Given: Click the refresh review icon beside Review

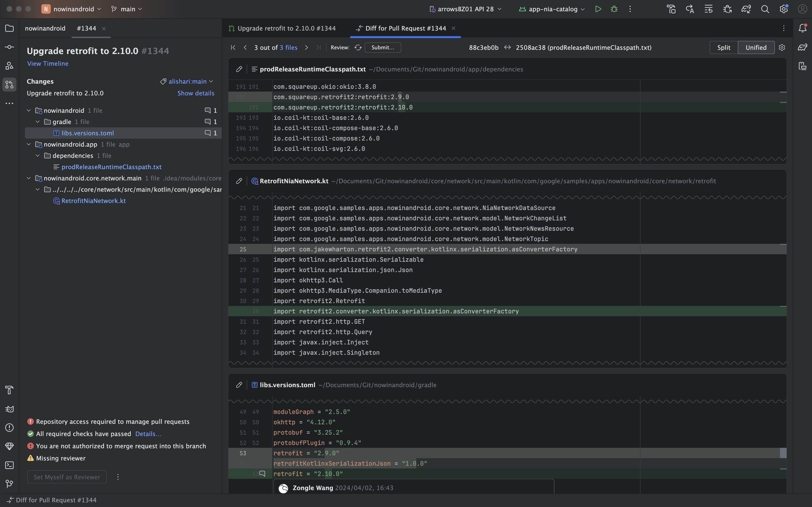Looking at the screenshot, I should pyautogui.click(x=358, y=48).
